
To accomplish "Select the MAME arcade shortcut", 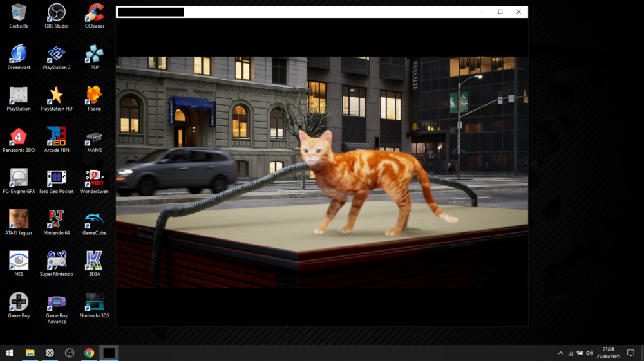I will (x=94, y=136).
